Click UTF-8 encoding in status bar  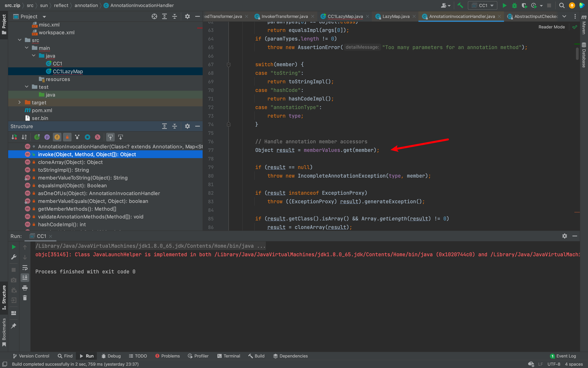(554, 364)
